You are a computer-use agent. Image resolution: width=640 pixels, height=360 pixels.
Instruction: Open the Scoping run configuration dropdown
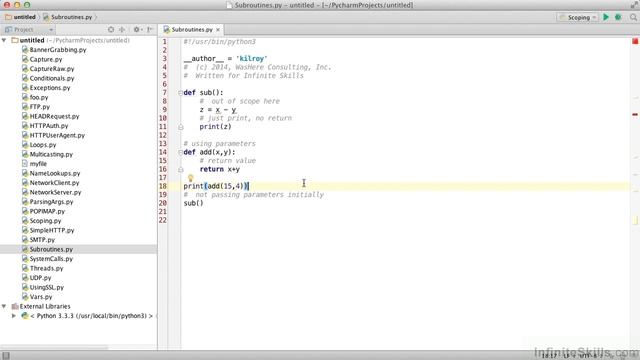pos(578,17)
